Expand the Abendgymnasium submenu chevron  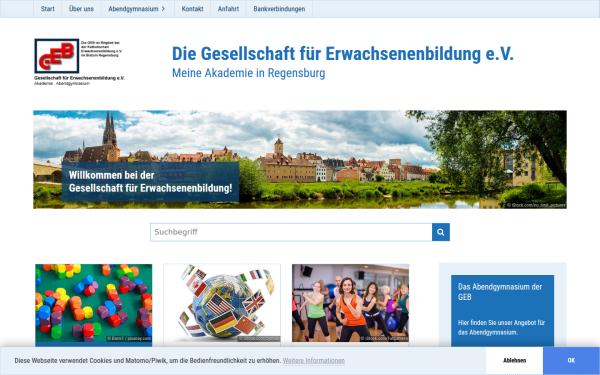pyautogui.click(x=163, y=9)
